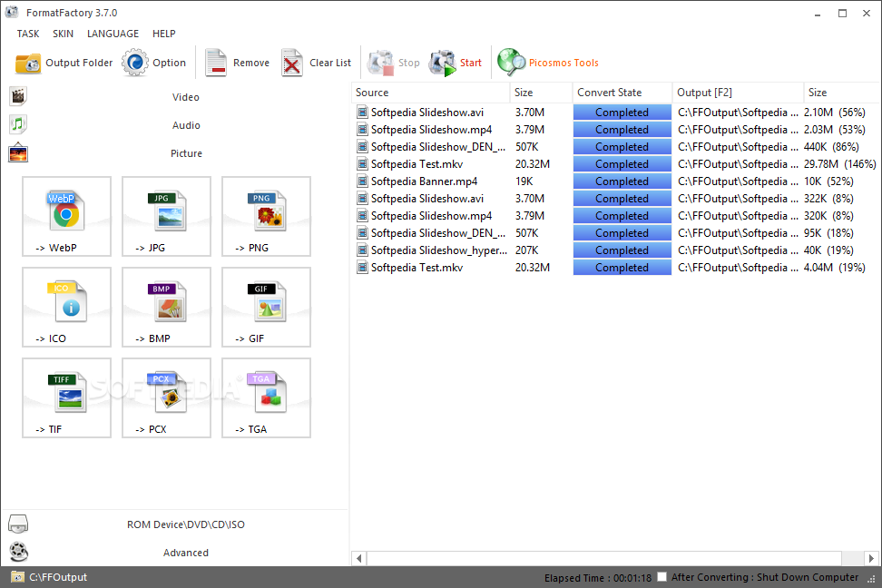Click the Convert State column header
This screenshot has height=588, width=882.
point(622,93)
